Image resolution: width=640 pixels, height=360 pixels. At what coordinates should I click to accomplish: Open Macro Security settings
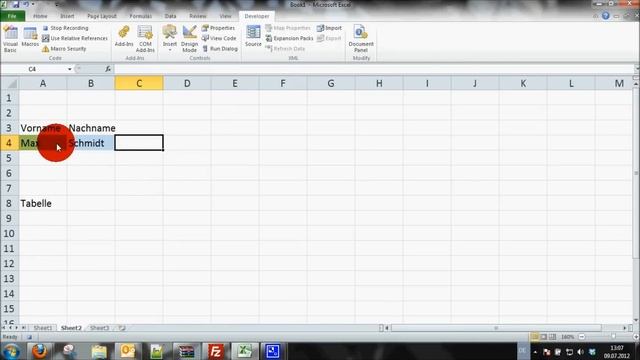pos(64,49)
